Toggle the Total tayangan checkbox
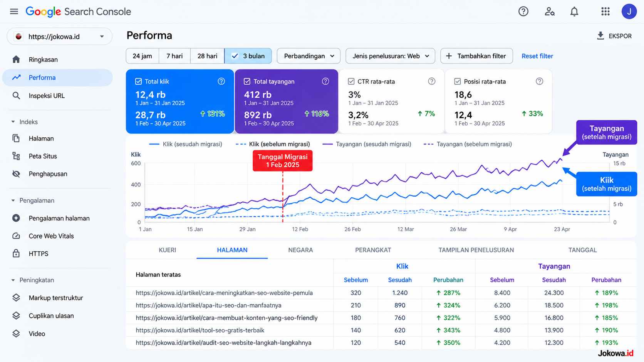Image resolution: width=644 pixels, height=362 pixels. pos(247,81)
